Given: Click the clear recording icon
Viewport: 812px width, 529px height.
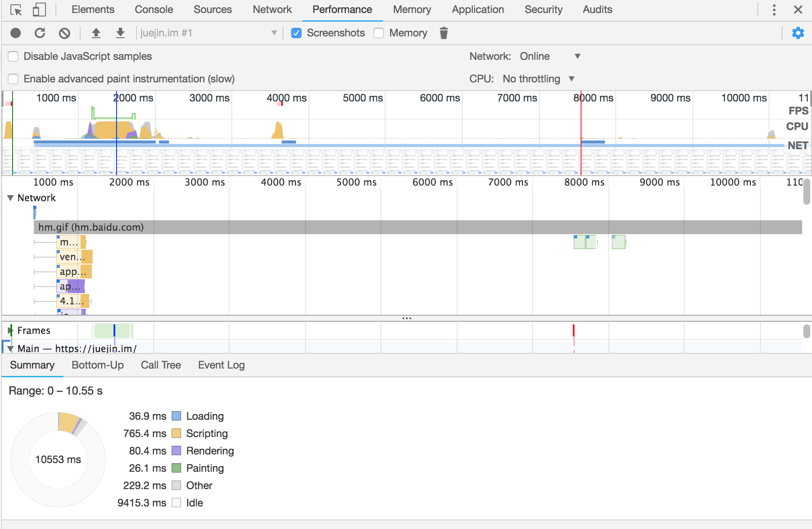Looking at the screenshot, I should pos(65,33).
